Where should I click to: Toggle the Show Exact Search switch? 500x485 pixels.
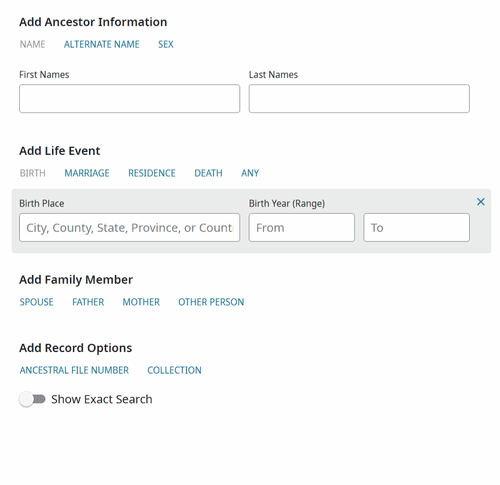coord(32,399)
